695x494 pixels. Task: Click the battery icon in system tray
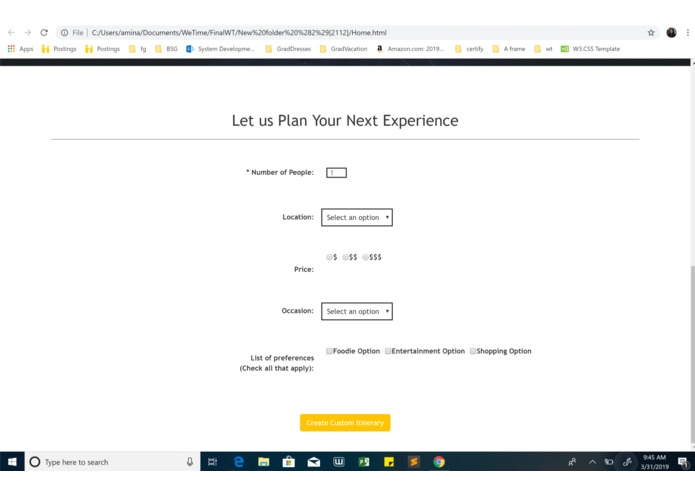click(609, 462)
